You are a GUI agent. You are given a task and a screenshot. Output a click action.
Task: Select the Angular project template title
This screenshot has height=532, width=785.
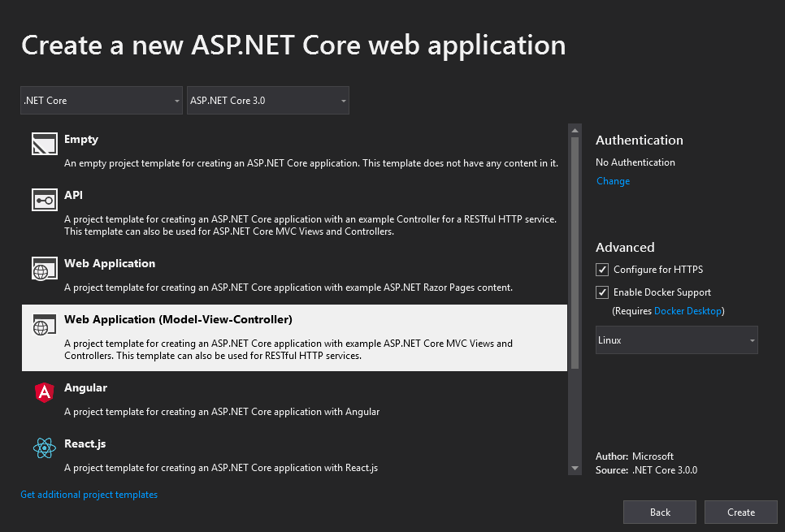(85, 388)
